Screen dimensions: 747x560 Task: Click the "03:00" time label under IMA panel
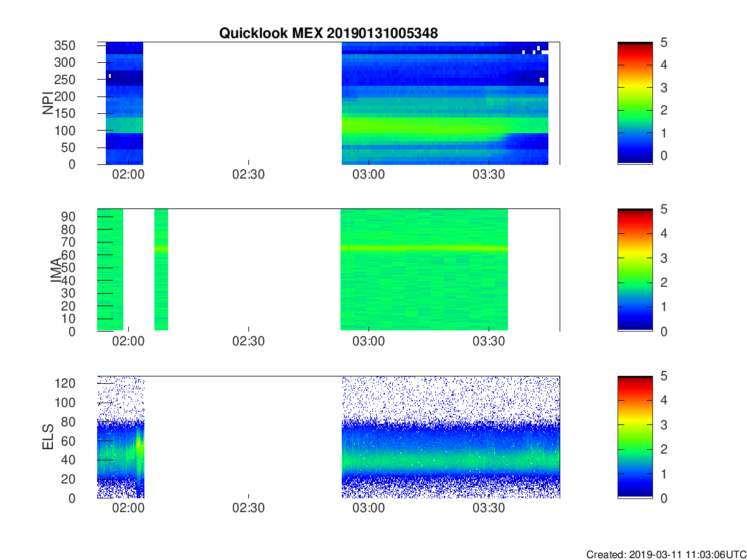[369, 342]
